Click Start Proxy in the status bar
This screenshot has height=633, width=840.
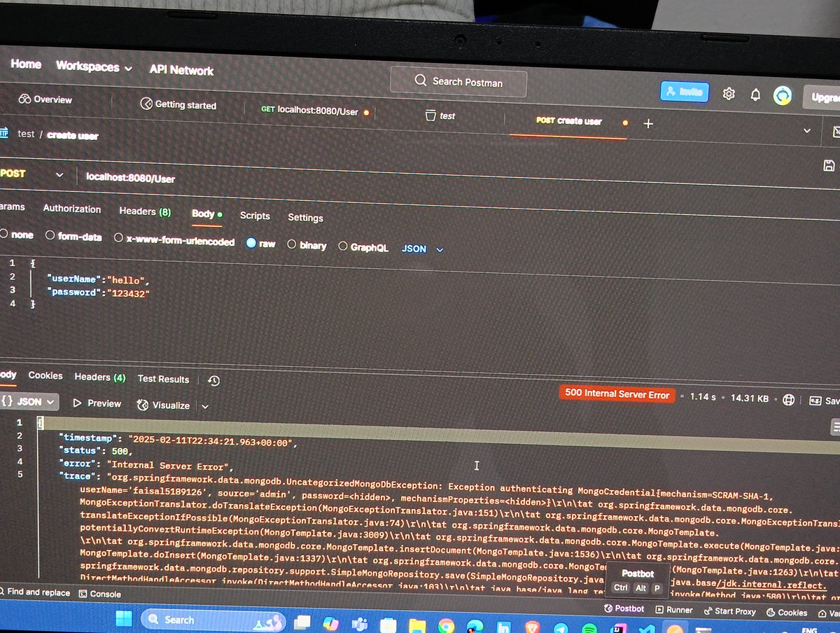coord(729,611)
